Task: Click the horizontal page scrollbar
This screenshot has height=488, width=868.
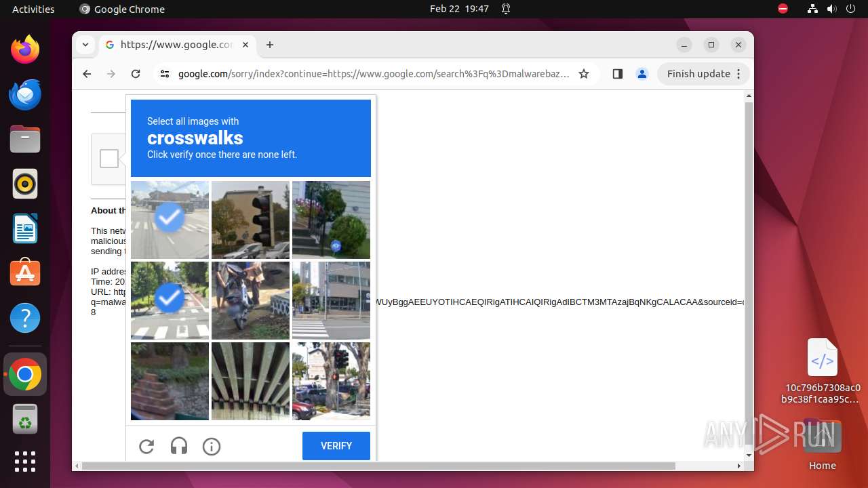Action: pos(378,466)
